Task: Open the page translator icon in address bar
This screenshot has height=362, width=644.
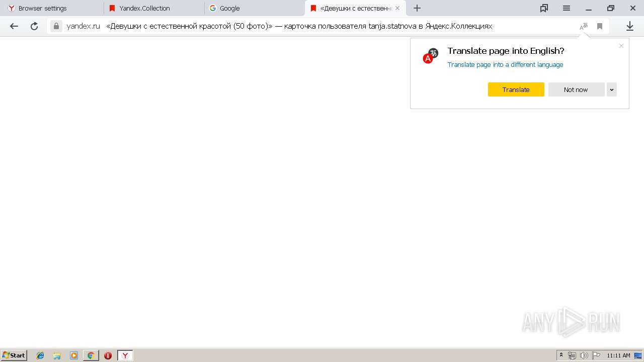Action: (584, 26)
